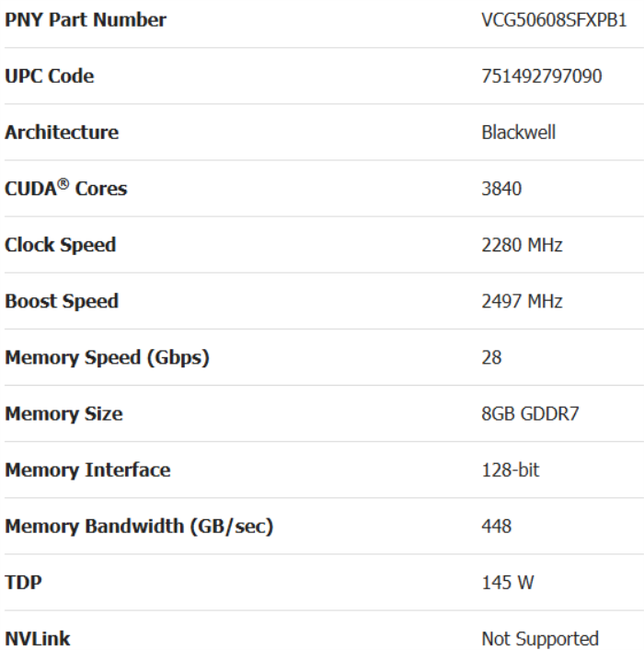Click the Boost Speed label
The width and height of the screenshot is (644, 650).
pos(62,302)
